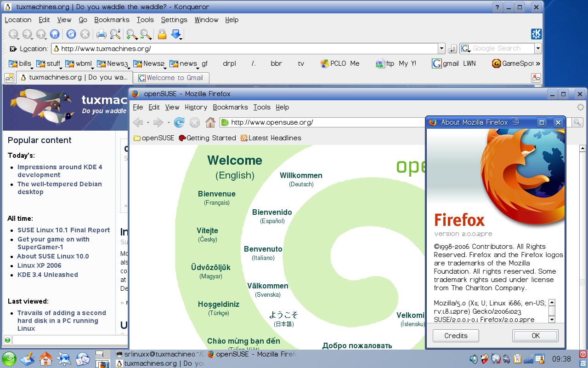Screen dimensions: 588x368
Task: Switch to Welcome to Gmail tab
Action: pyautogui.click(x=171, y=78)
